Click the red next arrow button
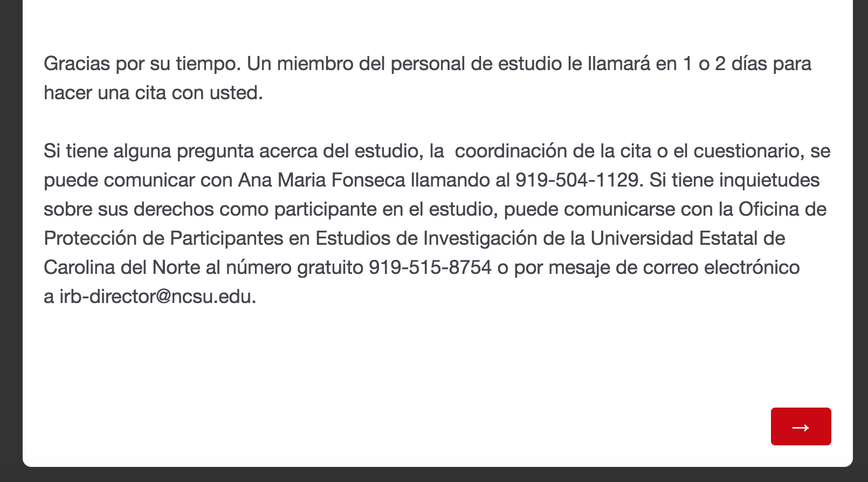868x482 pixels. coord(801,426)
